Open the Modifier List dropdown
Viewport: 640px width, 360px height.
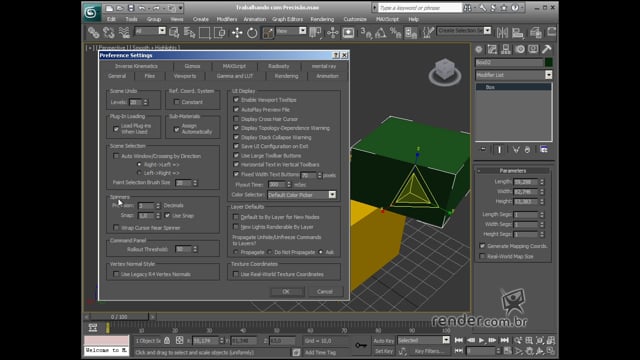[549, 75]
